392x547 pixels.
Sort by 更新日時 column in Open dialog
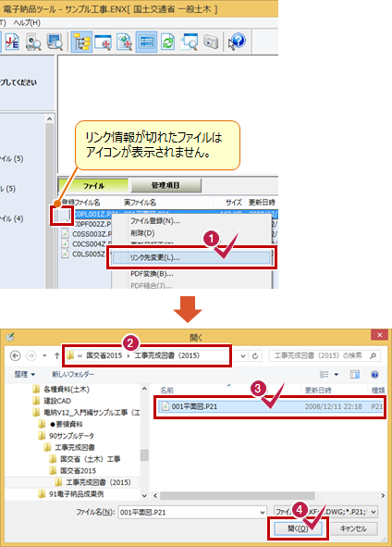318,390
